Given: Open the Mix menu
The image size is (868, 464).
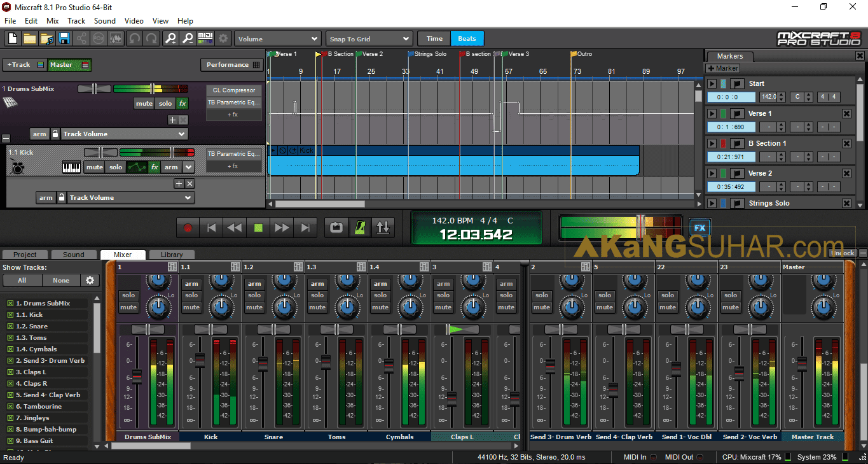Looking at the screenshot, I should point(53,21).
